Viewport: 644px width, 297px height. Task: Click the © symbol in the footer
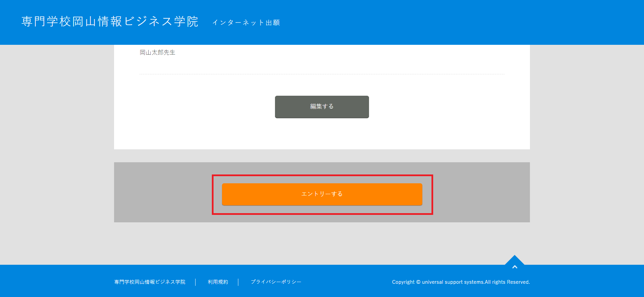[x=418, y=282]
